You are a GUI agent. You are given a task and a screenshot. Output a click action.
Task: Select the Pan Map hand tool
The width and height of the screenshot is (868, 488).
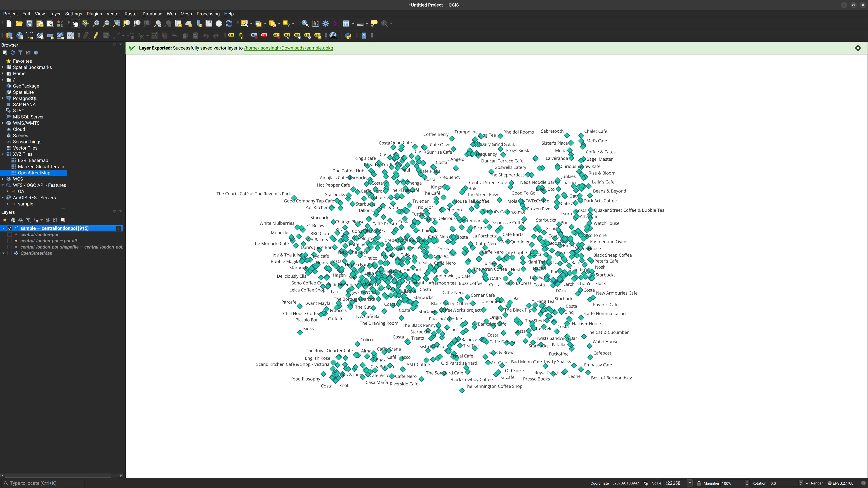(x=75, y=23)
